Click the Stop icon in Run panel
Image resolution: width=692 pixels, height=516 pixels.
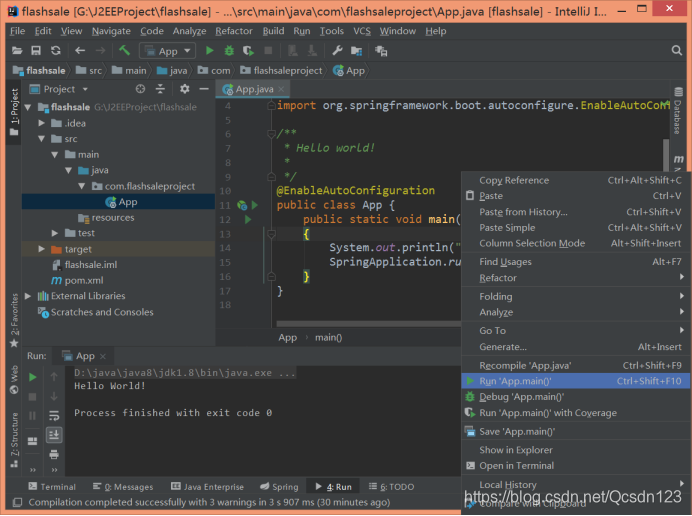(33, 397)
